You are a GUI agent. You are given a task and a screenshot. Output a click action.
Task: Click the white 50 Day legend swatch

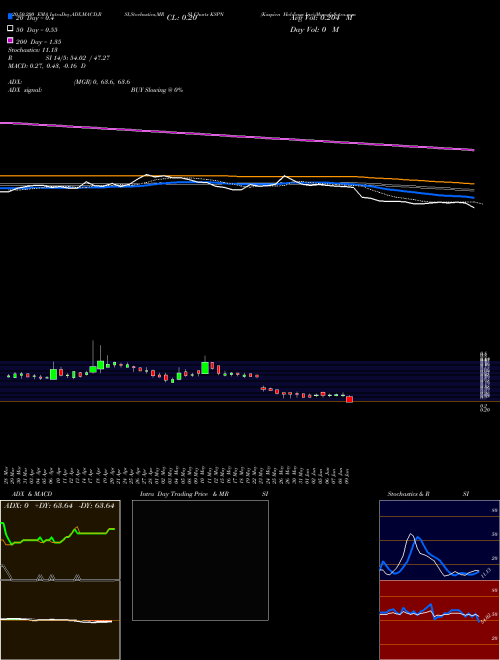(10, 29)
